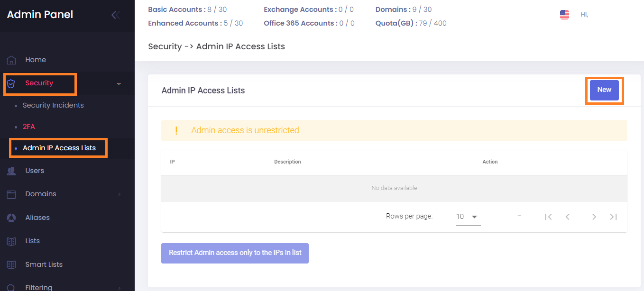Click the Users icon in the sidebar
Screen dimensions: 644x291
click(x=10, y=171)
